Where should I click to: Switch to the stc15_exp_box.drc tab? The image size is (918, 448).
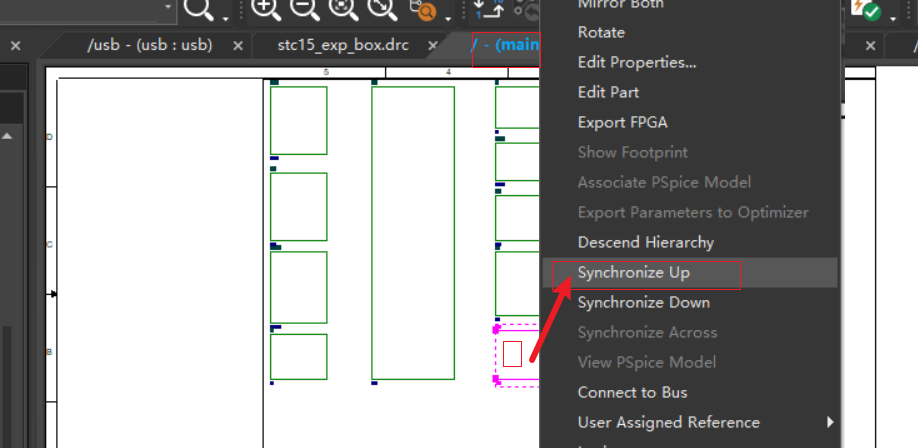point(343,45)
